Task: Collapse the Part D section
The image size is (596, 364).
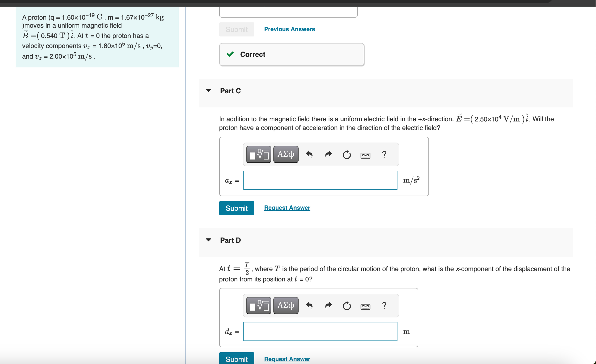Action: [209, 240]
